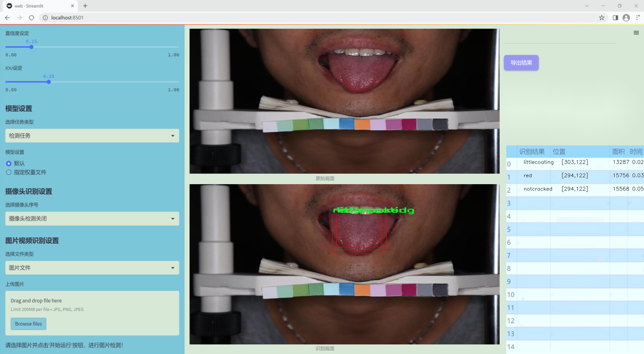This screenshot has width=644, height=354.
Task: Reload the localhost page
Action: click(x=32, y=18)
